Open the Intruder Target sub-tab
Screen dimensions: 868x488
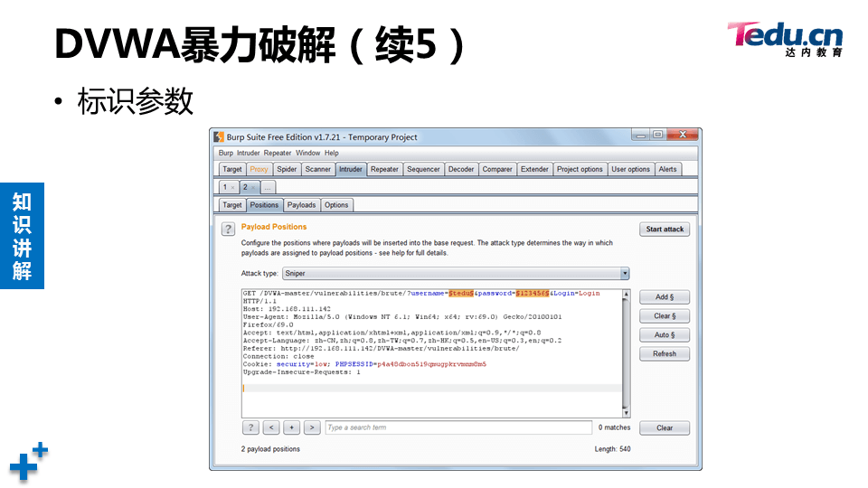(232, 205)
